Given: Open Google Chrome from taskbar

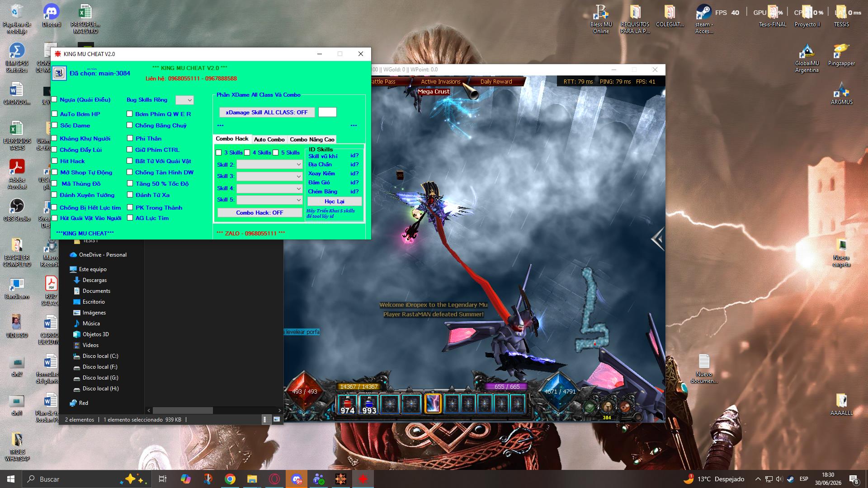Looking at the screenshot, I should point(230,479).
